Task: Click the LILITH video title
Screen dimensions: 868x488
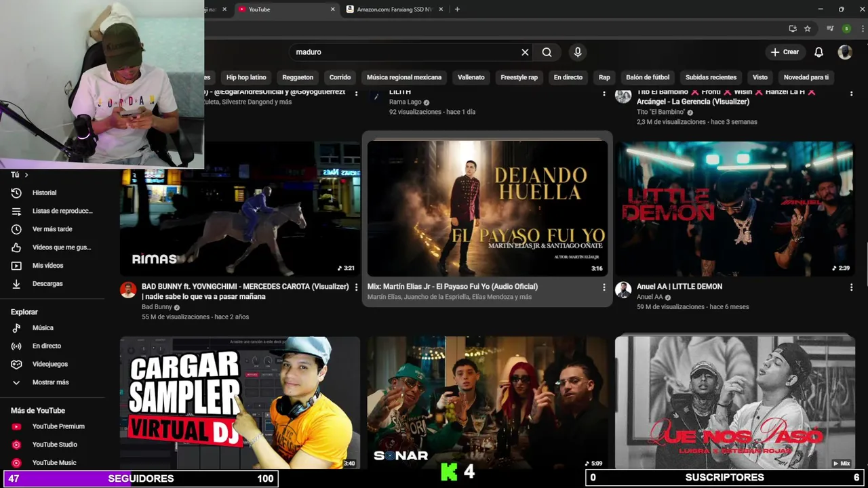Action: [x=400, y=92]
